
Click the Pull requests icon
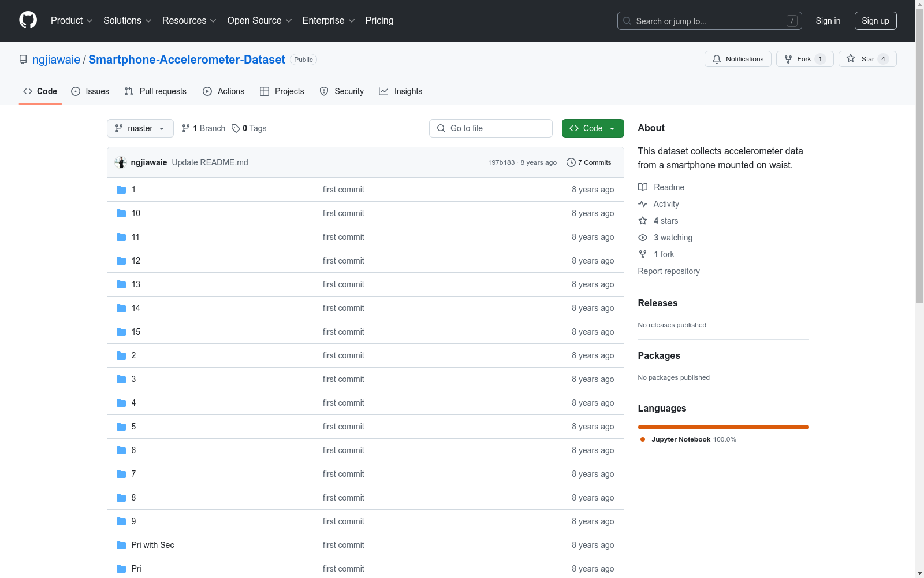coord(129,91)
